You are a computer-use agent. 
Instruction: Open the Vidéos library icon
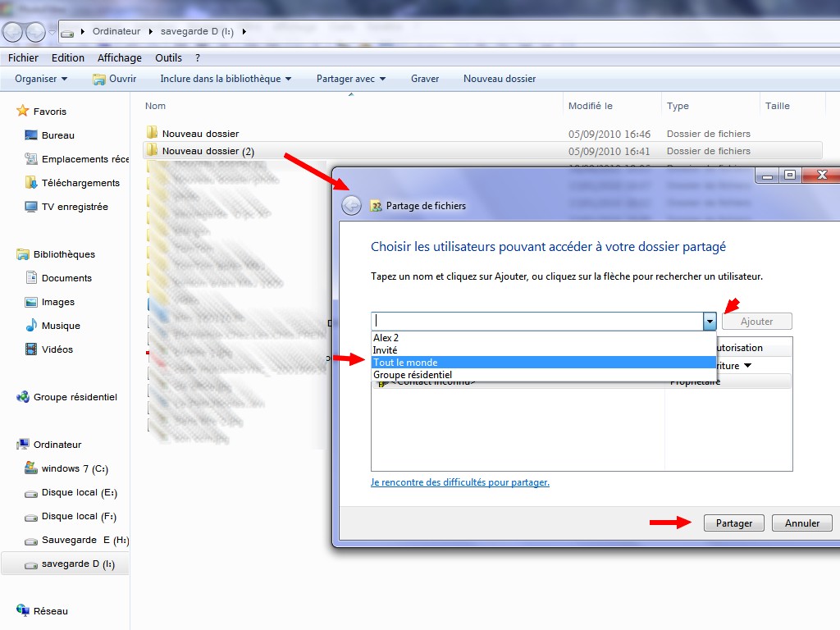point(31,349)
